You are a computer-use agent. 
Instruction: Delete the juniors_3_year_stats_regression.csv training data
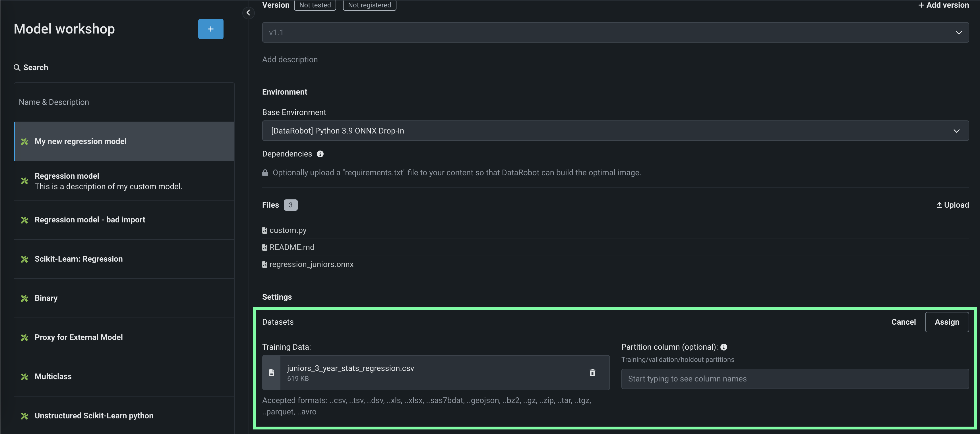(592, 372)
